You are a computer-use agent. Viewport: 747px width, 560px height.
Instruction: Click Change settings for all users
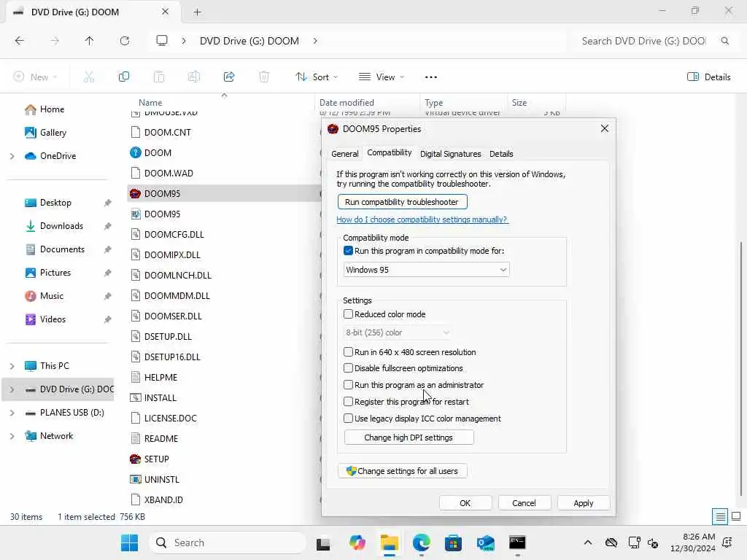402,471
